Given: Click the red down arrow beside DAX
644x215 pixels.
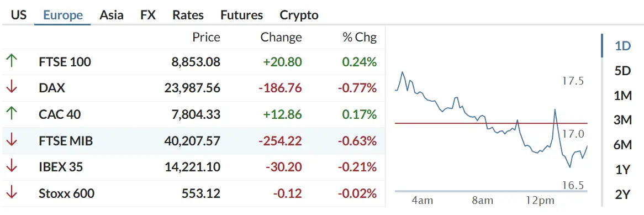Looking at the screenshot, I should (12, 88).
